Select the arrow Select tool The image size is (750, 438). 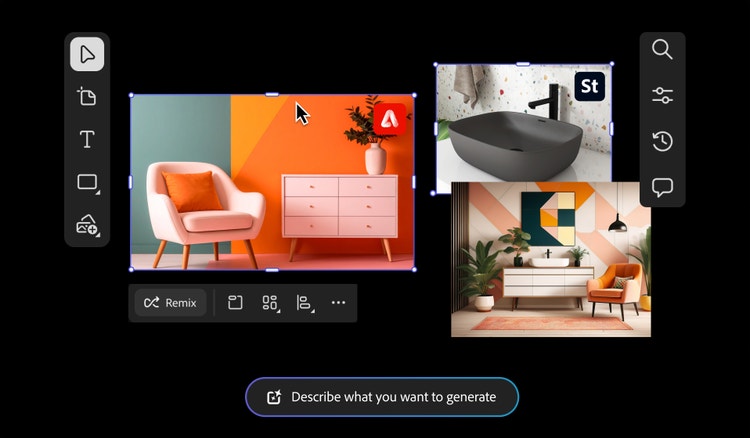(87, 54)
